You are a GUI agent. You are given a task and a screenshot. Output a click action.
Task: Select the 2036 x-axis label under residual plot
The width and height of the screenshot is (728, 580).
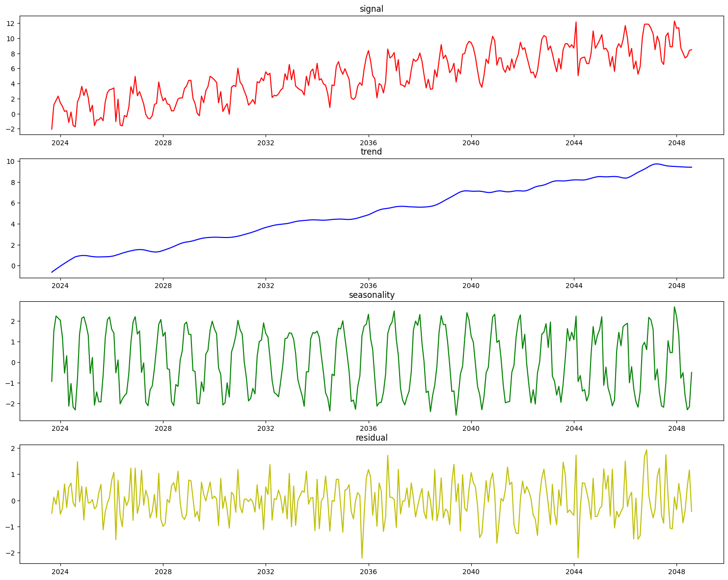pyautogui.click(x=368, y=571)
